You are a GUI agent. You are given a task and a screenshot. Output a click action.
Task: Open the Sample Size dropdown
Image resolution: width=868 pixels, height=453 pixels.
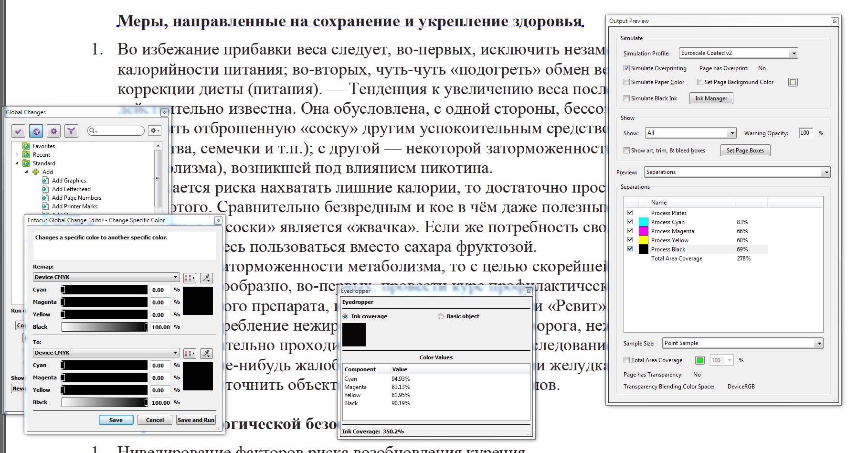[742, 343]
